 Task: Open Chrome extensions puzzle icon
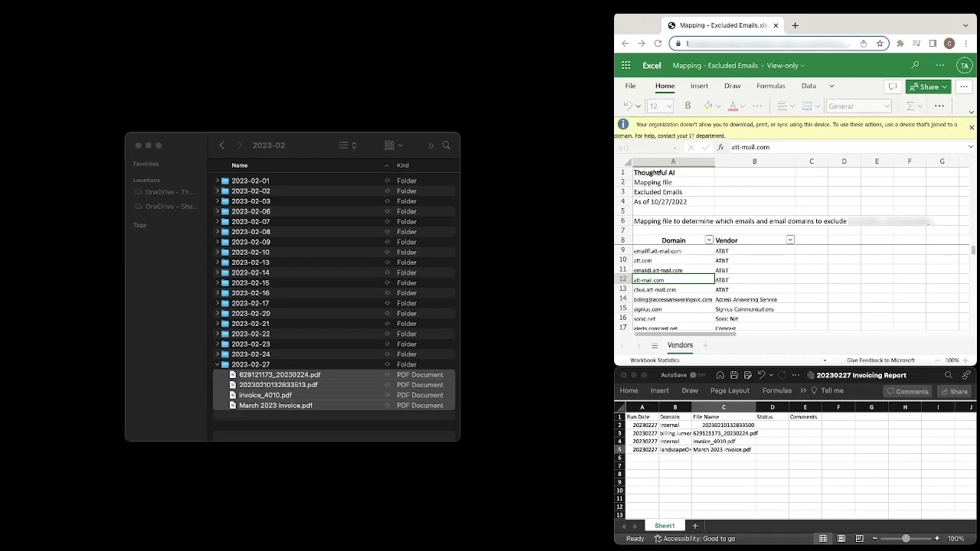[900, 44]
